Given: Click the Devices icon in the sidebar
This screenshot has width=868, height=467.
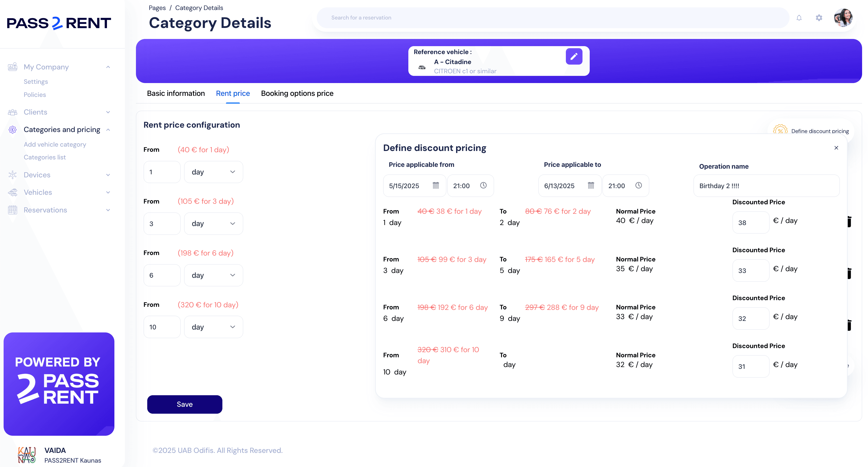Looking at the screenshot, I should click(13, 175).
